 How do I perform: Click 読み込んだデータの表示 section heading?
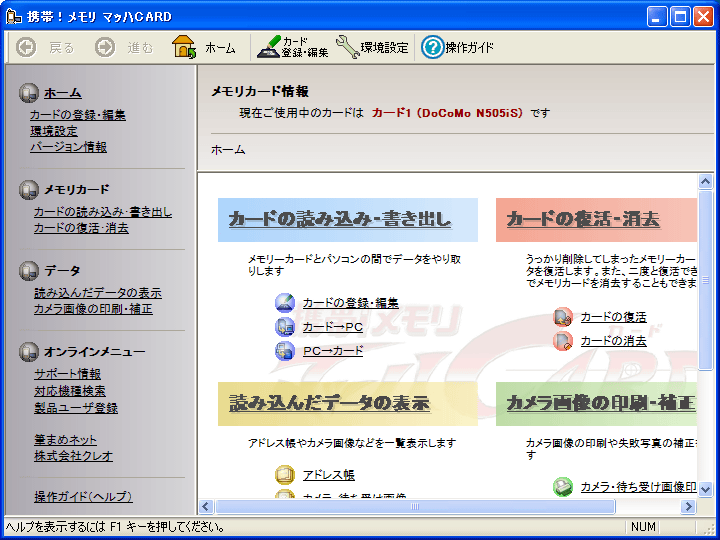[x=330, y=403]
